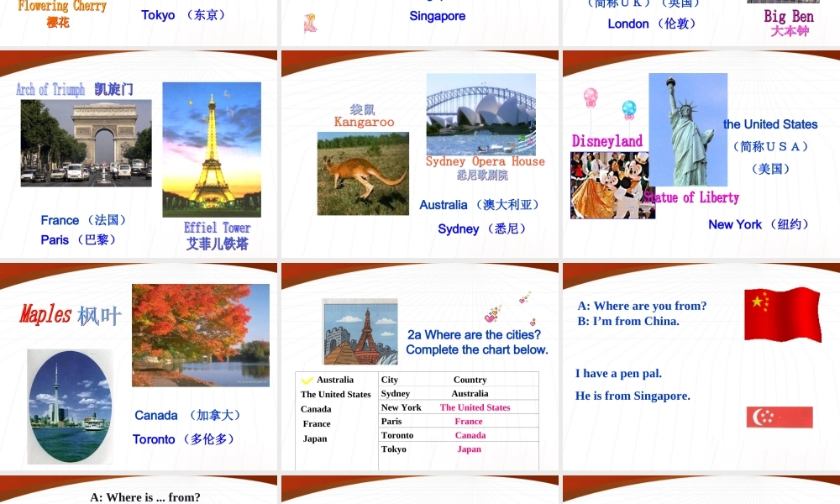The image size is (840, 504).
Task: Click the pink 'France' answer cell
Action: point(469,422)
